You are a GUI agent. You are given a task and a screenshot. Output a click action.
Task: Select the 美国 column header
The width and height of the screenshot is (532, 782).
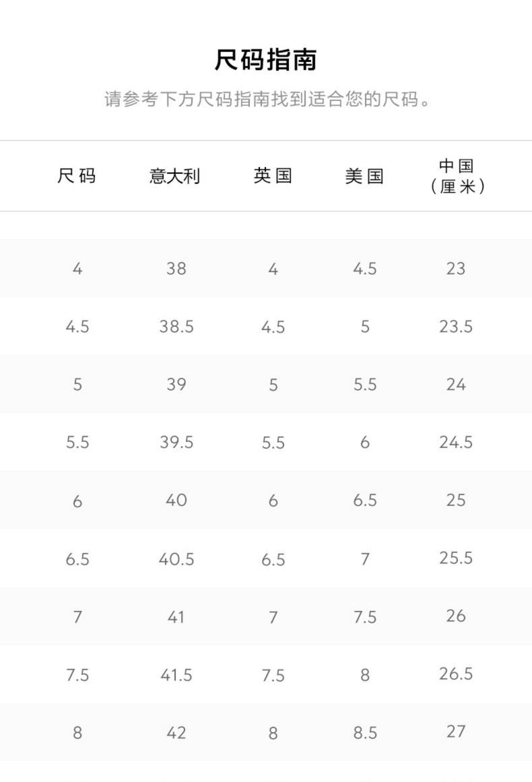pyautogui.click(x=364, y=176)
